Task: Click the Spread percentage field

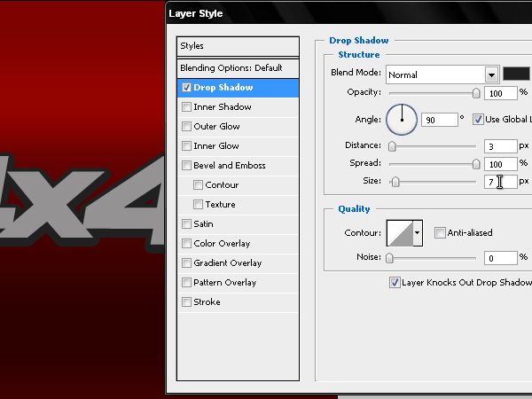Action: (500, 164)
